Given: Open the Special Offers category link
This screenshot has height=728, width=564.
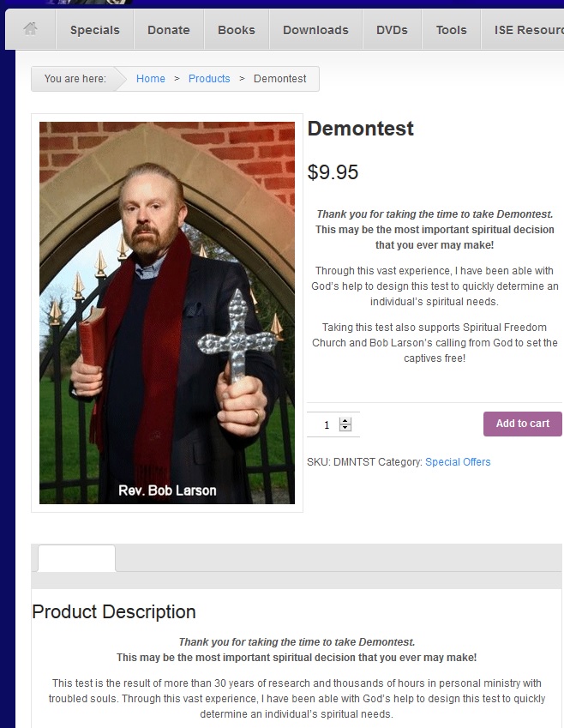Looking at the screenshot, I should tap(458, 462).
